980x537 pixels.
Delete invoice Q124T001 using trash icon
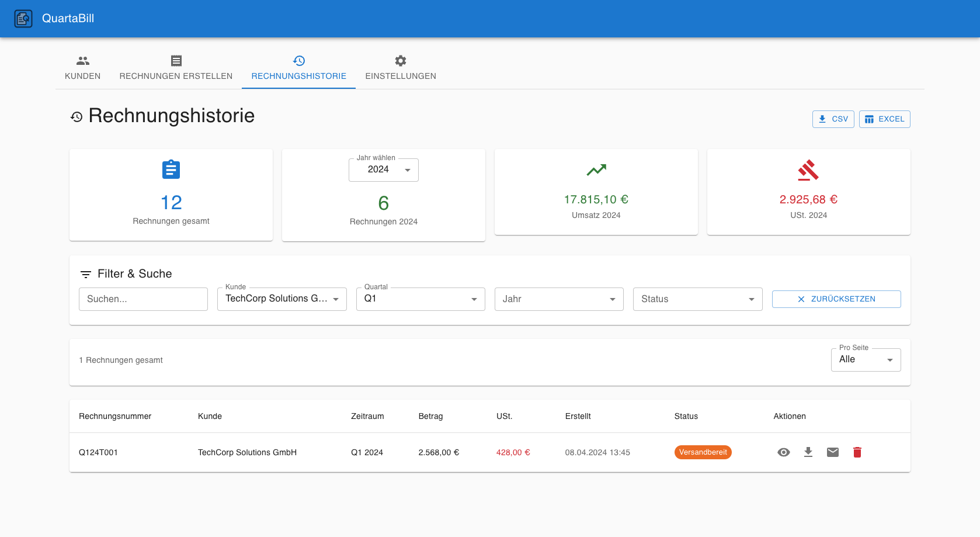[857, 452]
